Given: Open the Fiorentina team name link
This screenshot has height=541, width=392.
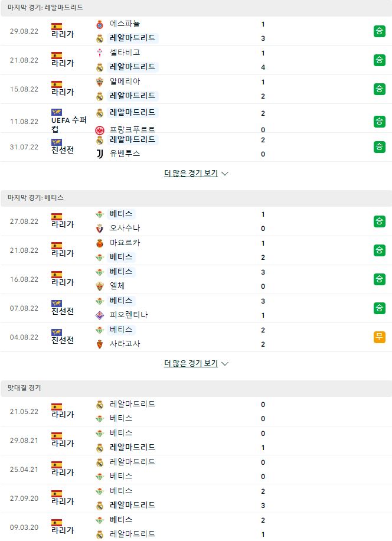Looking at the screenshot, I should (129, 315).
